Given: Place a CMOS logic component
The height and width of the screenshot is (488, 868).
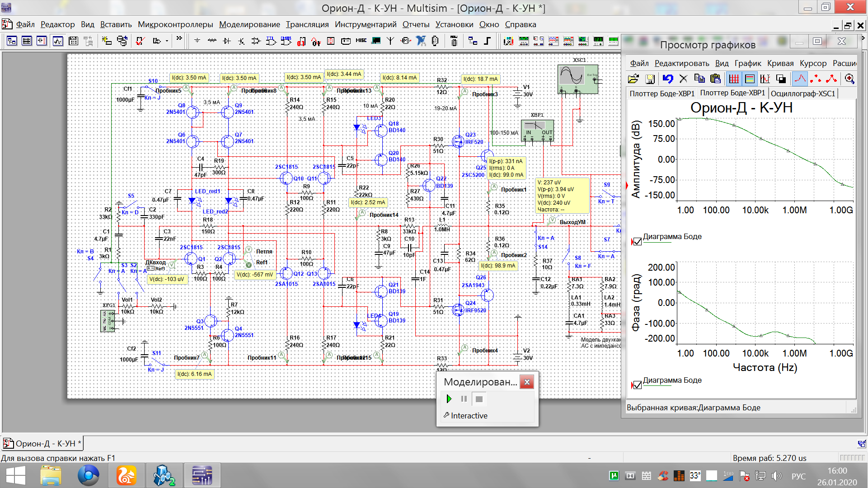Looking at the screenshot, I should coord(286,41).
